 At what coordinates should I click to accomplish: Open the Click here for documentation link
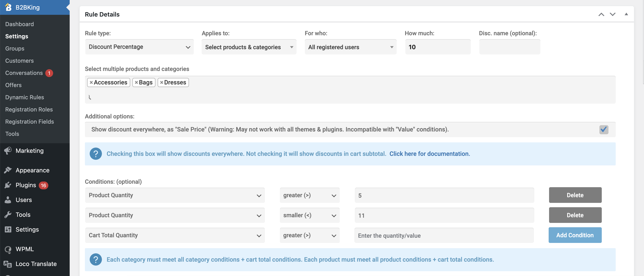coord(430,154)
